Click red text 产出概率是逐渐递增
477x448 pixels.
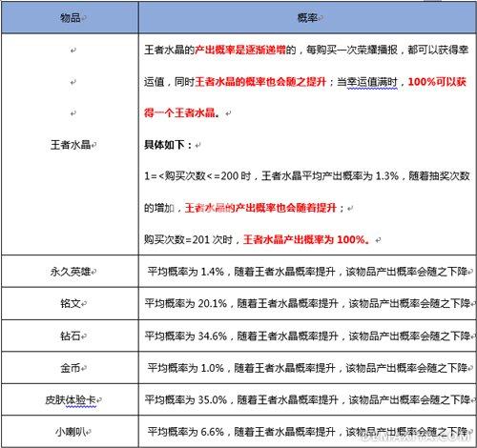[x=240, y=50]
